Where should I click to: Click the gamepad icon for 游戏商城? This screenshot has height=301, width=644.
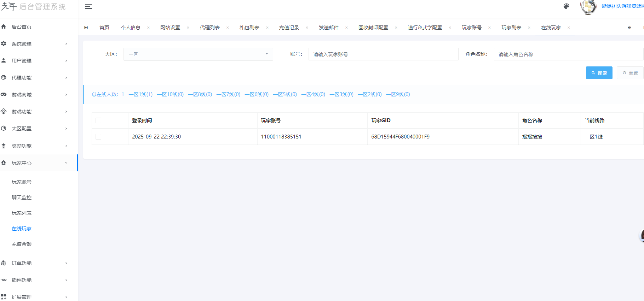(4, 95)
